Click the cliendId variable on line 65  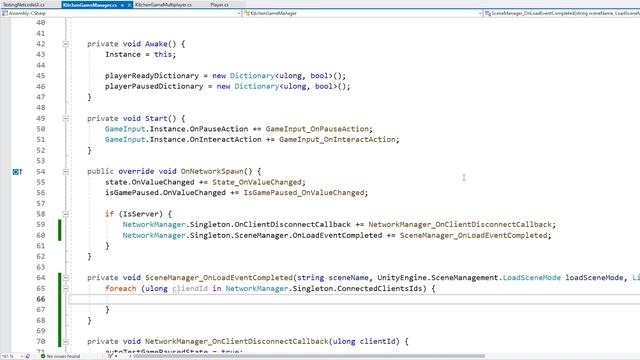[x=190, y=289]
